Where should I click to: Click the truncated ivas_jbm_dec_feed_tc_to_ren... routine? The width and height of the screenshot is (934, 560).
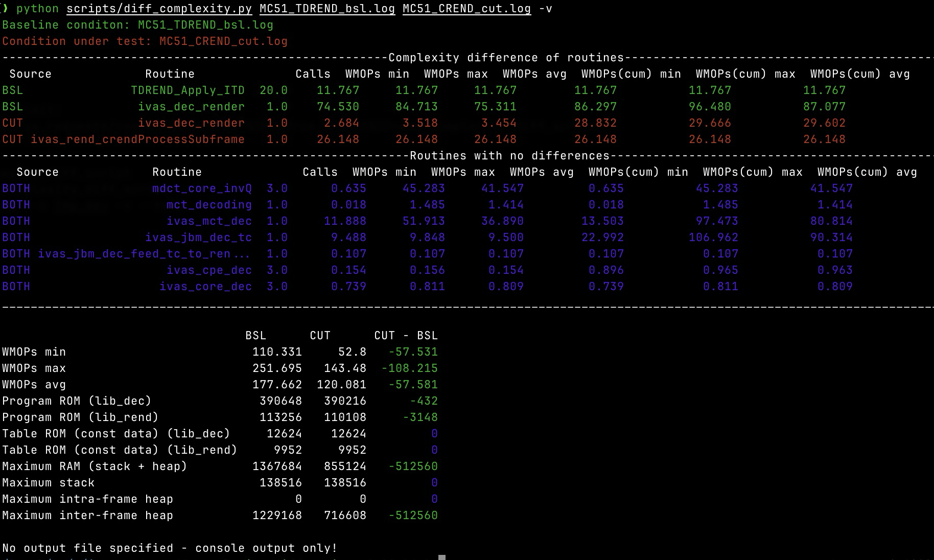[x=144, y=254]
